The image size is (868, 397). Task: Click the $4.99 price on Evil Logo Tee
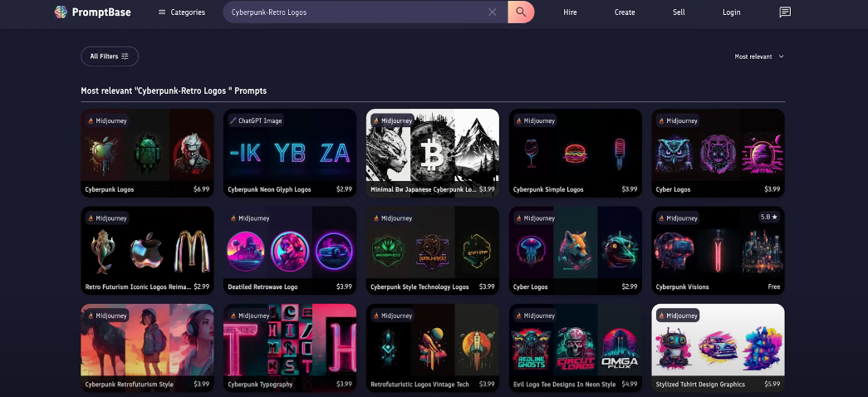(630, 385)
